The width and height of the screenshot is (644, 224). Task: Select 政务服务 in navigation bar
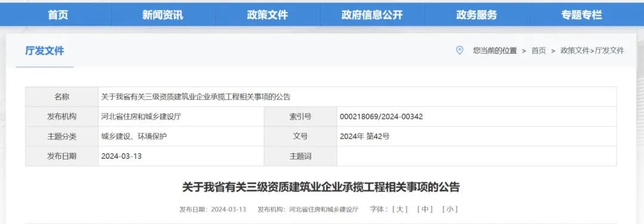(x=476, y=16)
